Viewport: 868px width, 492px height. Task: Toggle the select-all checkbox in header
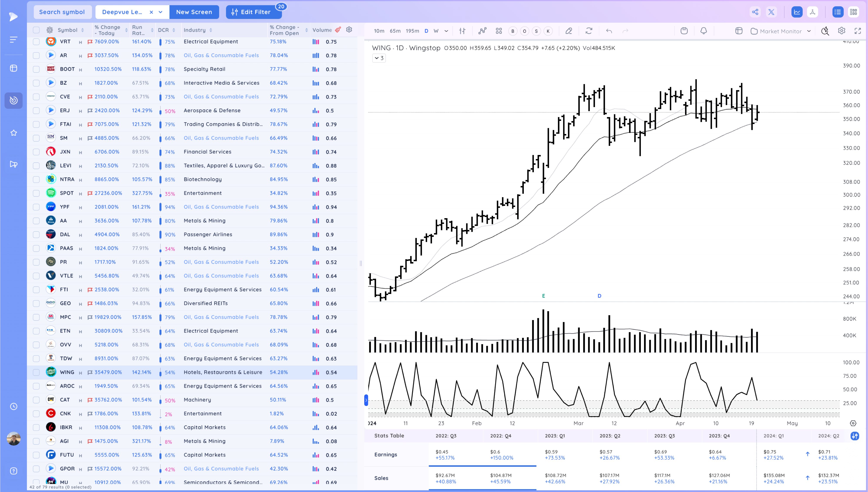pyautogui.click(x=36, y=30)
